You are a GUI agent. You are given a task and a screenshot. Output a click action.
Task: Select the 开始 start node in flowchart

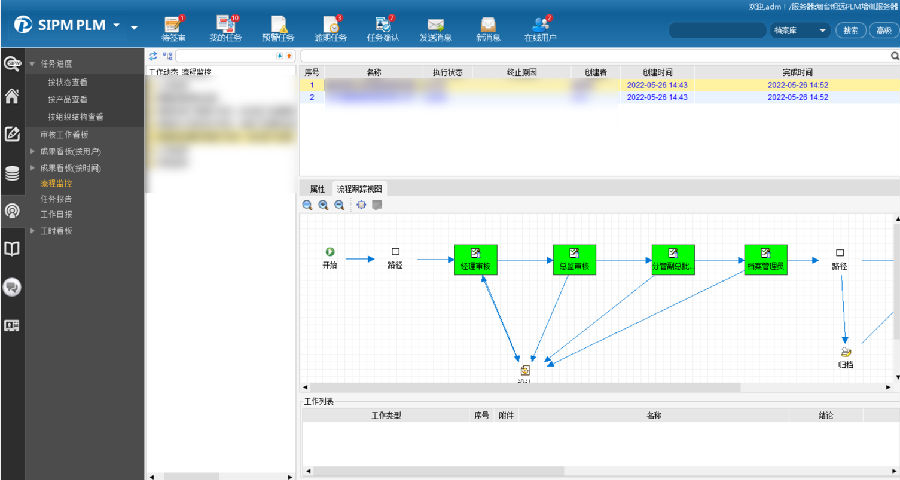330,258
